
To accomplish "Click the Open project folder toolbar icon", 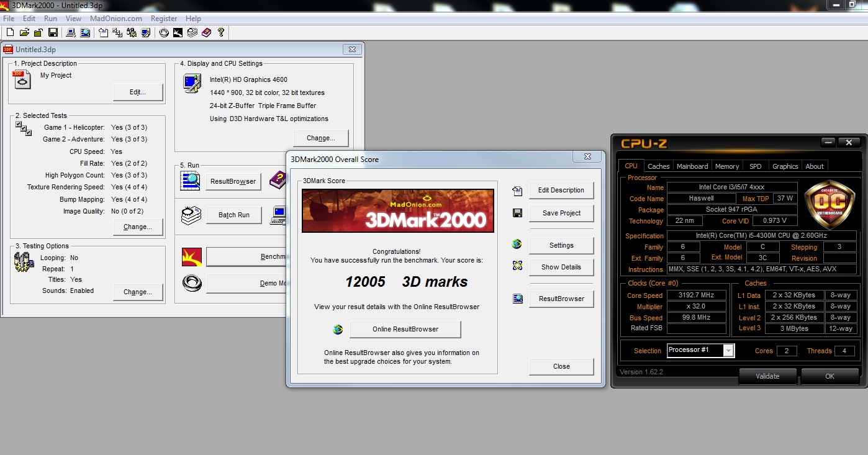I will (24, 32).
